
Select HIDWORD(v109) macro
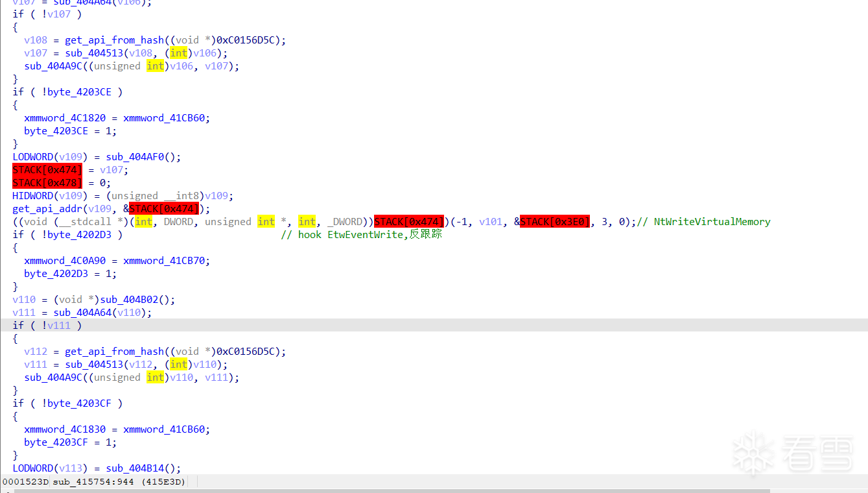click(x=51, y=195)
